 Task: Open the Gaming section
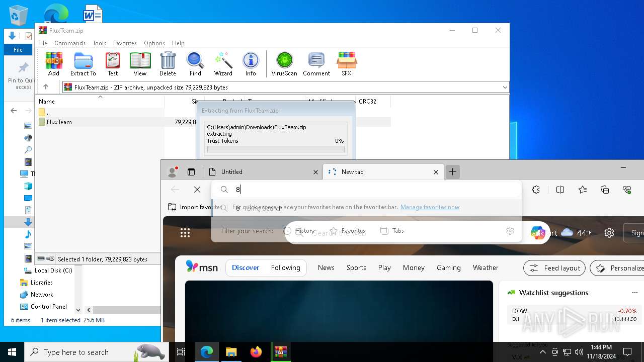pyautogui.click(x=449, y=268)
